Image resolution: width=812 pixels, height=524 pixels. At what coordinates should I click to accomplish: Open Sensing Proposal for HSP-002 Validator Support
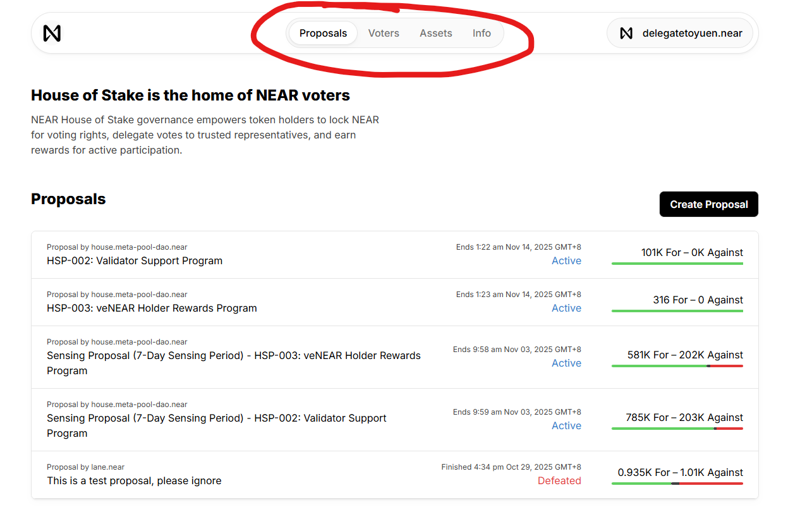217,418
